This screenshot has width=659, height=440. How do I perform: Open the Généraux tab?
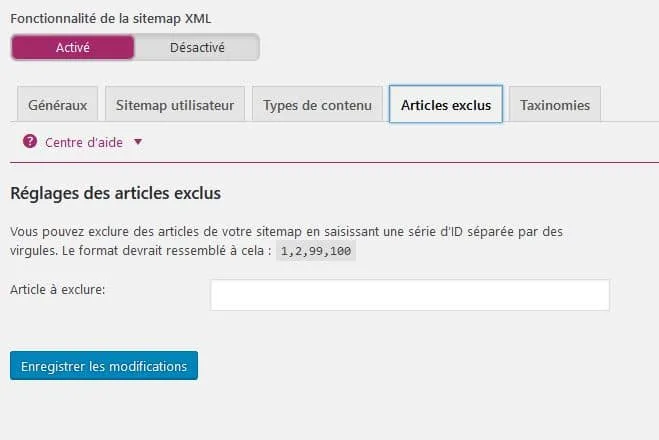click(58, 105)
